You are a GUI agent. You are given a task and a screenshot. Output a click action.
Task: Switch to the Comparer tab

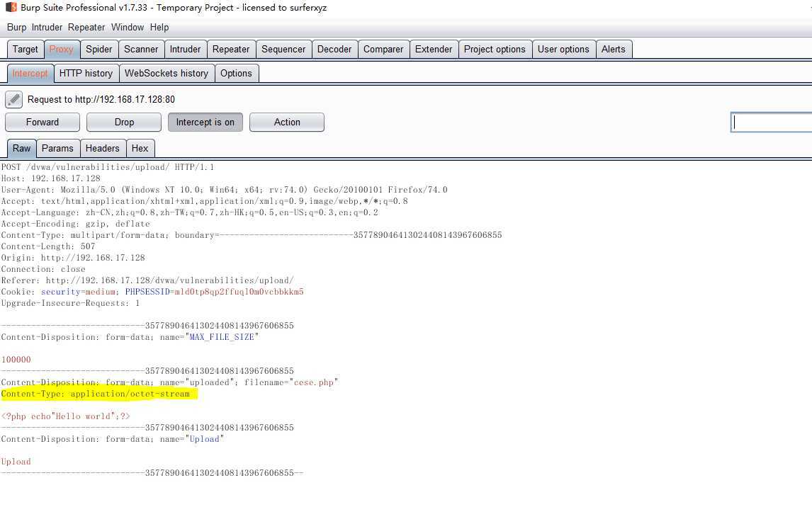click(383, 49)
